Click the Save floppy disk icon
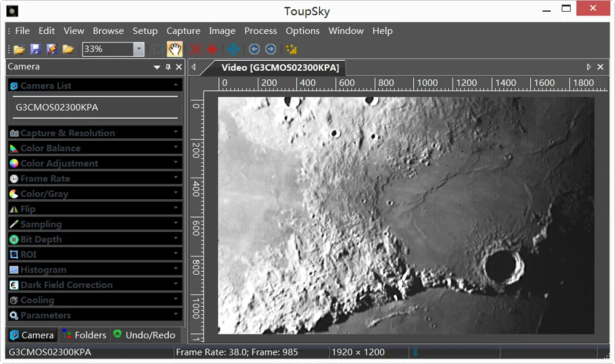This screenshot has width=615, height=364. pos(35,49)
